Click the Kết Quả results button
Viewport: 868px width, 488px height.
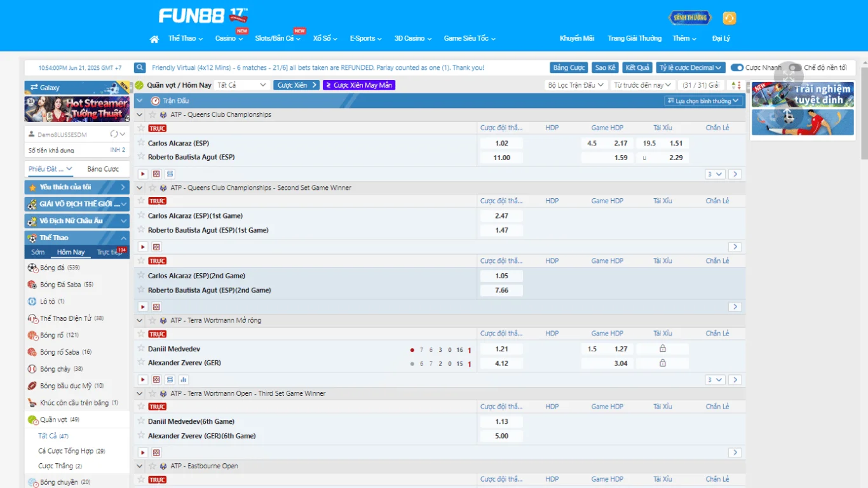(x=637, y=68)
